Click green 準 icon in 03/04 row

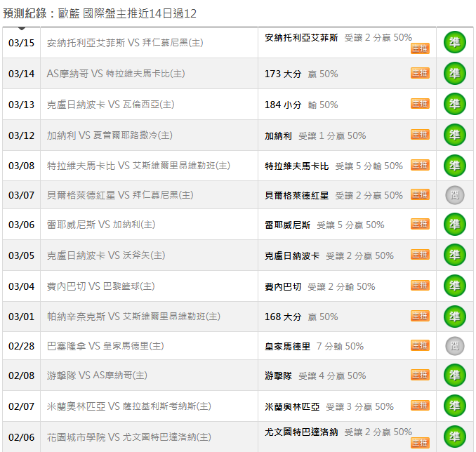click(x=454, y=286)
